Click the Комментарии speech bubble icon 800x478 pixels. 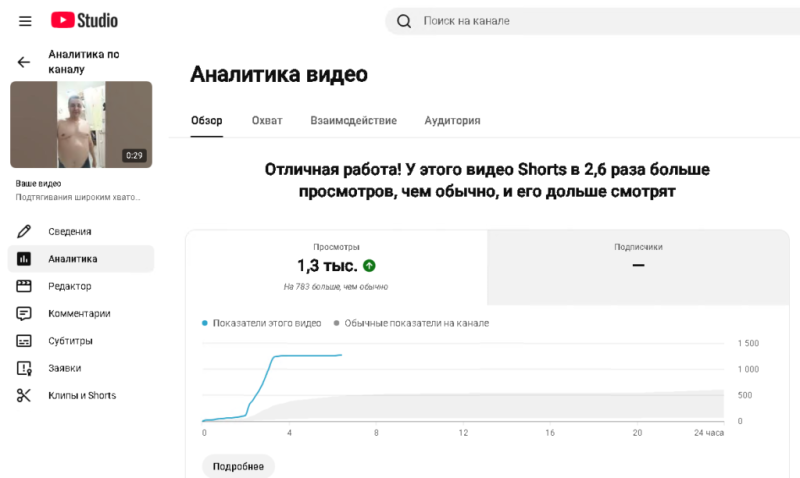pos(24,313)
